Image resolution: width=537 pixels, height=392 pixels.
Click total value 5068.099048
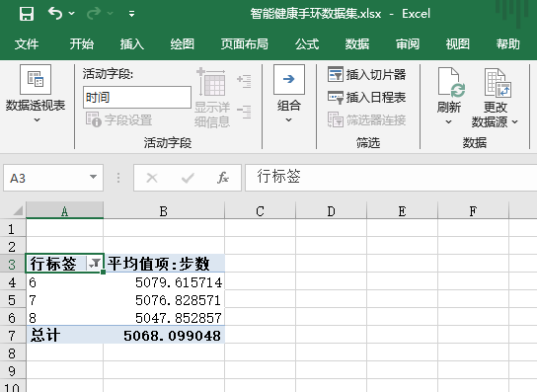pyautogui.click(x=164, y=335)
